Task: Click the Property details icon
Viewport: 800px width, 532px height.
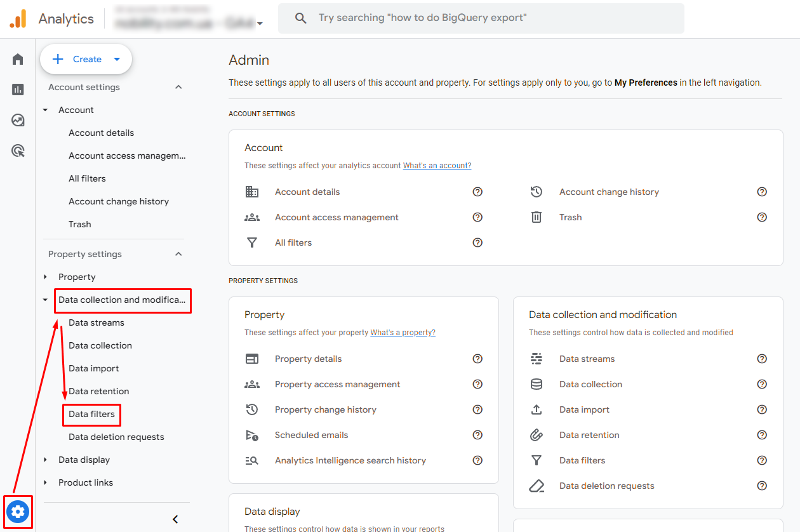Action: coord(252,359)
